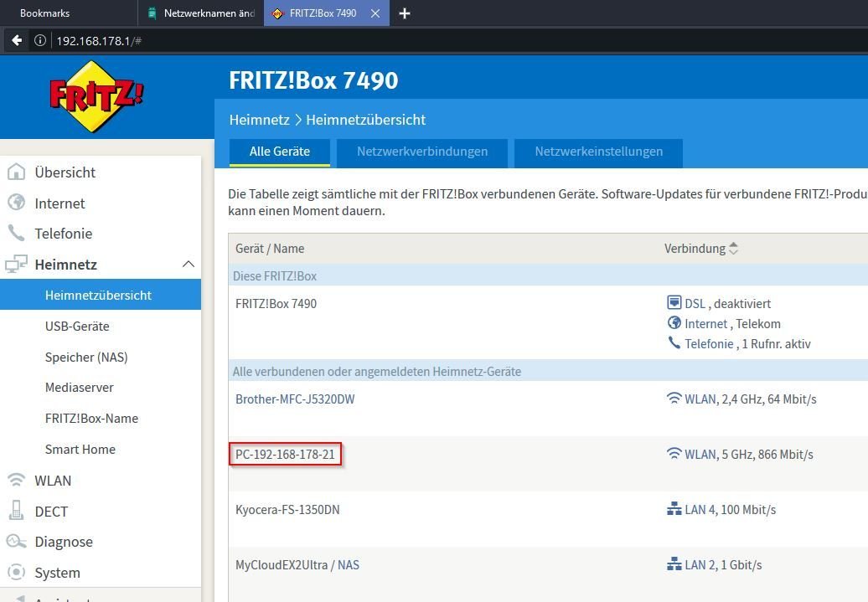Image resolution: width=868 pixels, height=602 pixels.
Task: Open site information icon in address bar
Action: click(x=40, y=40)
